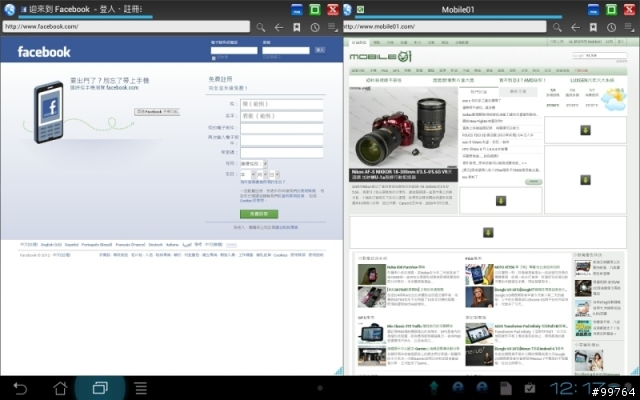Viewport: 640px width, 400px height.
Task: Tap the Android home button
Action: 60,388
